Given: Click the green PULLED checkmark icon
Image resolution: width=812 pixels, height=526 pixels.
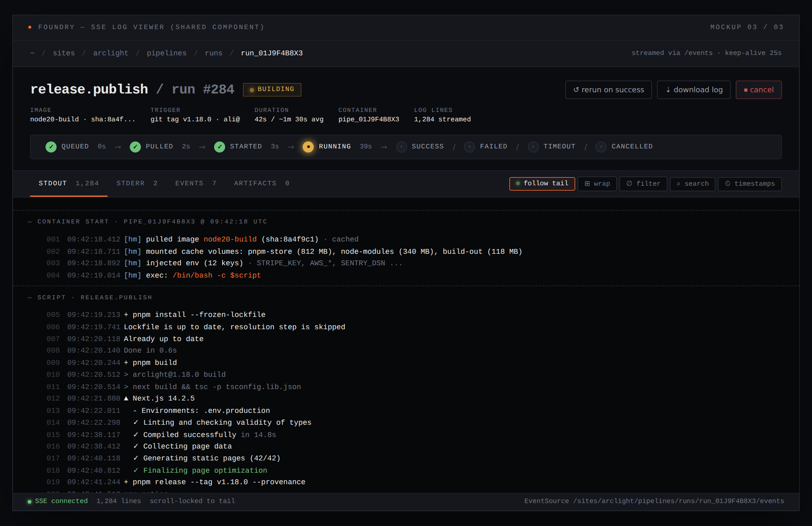Looking at the screenshot, I should pyautogui.click(x=135, y=147).
